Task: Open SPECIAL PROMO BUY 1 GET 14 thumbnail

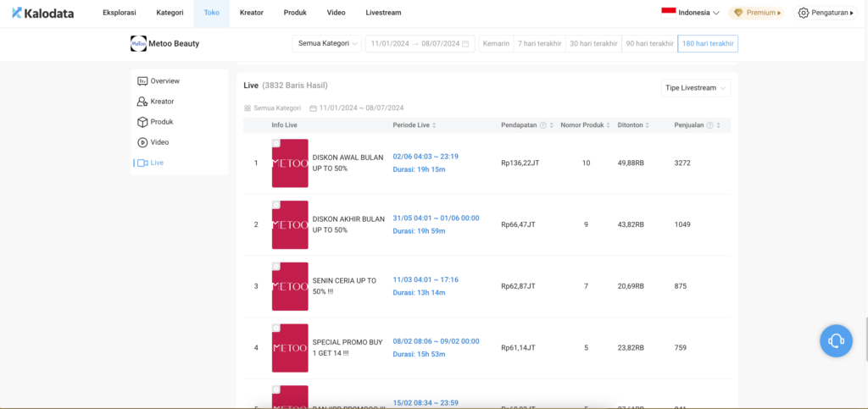Action: 290,348
